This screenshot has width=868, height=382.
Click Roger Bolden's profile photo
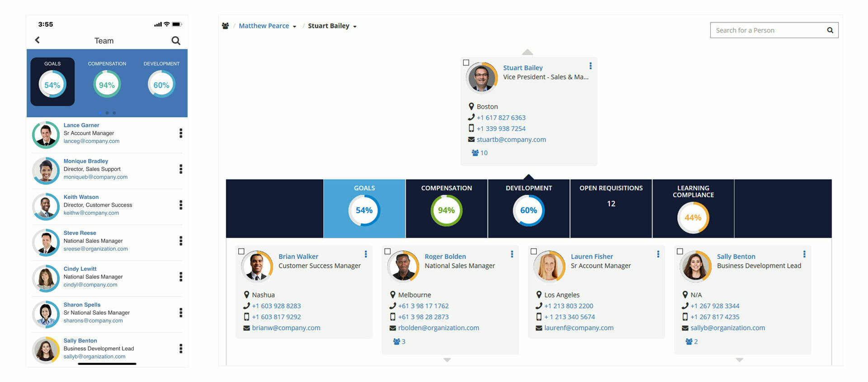(x=403, y=266)
